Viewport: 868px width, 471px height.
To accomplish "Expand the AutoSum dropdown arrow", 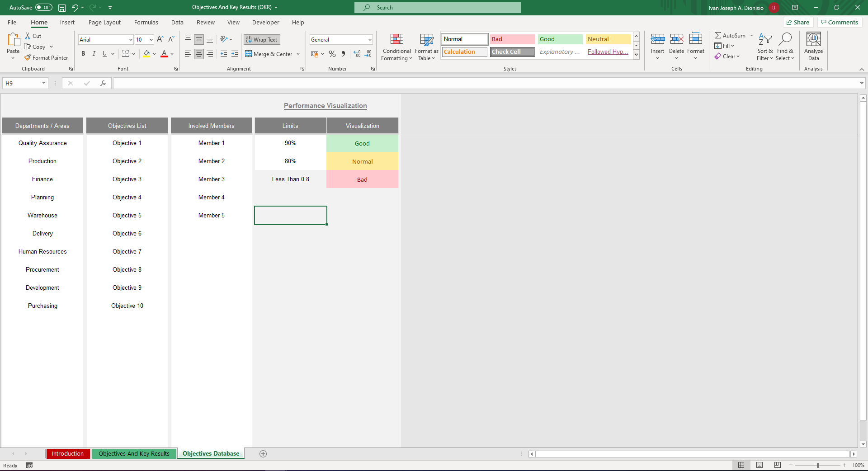I will 751,36.
